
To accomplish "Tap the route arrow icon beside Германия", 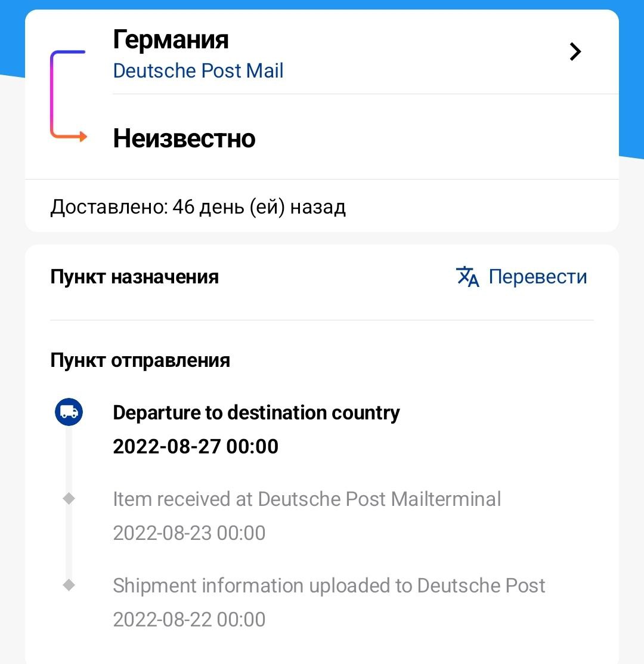I will (x=68, y=95).
